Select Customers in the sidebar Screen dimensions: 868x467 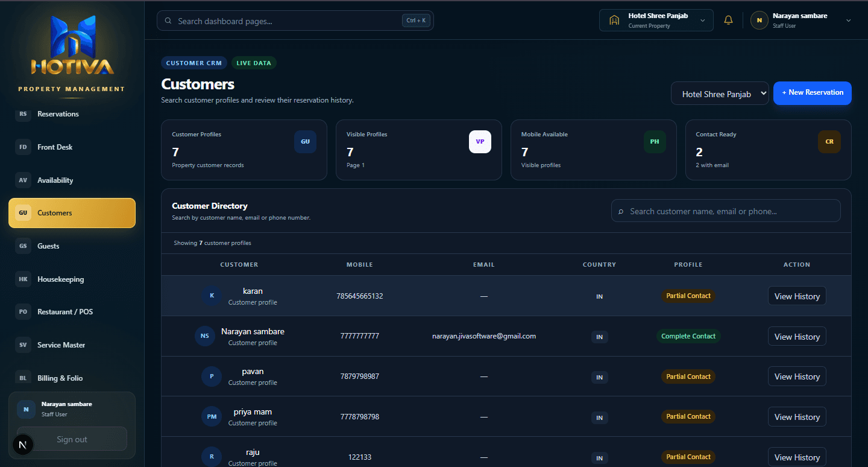click(72, 213)
